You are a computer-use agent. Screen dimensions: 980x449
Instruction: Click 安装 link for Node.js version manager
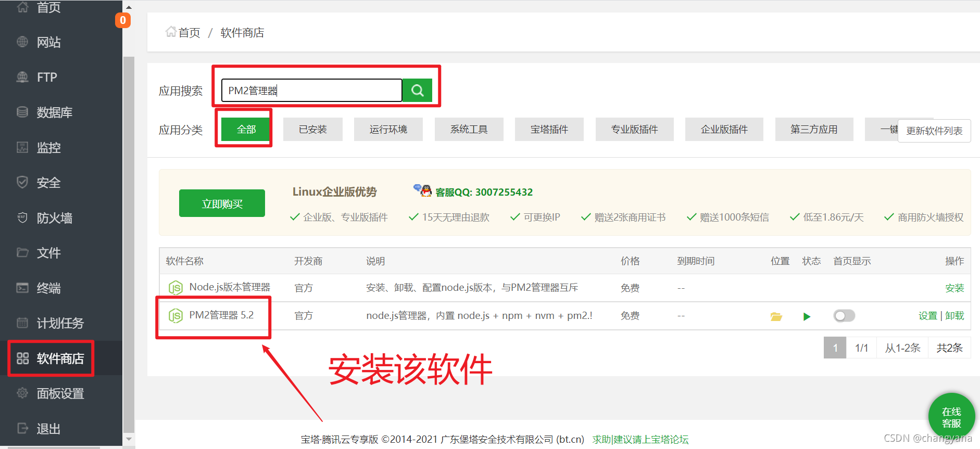(x=954, y=288)
